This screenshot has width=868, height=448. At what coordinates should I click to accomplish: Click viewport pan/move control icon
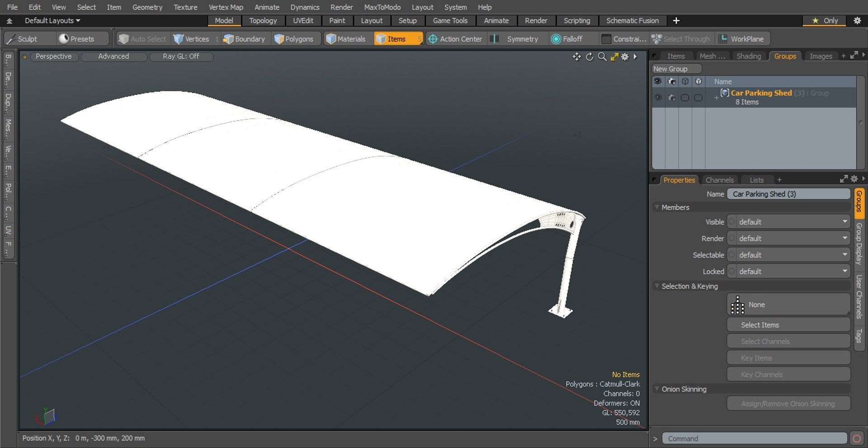[x=577, y=57]
